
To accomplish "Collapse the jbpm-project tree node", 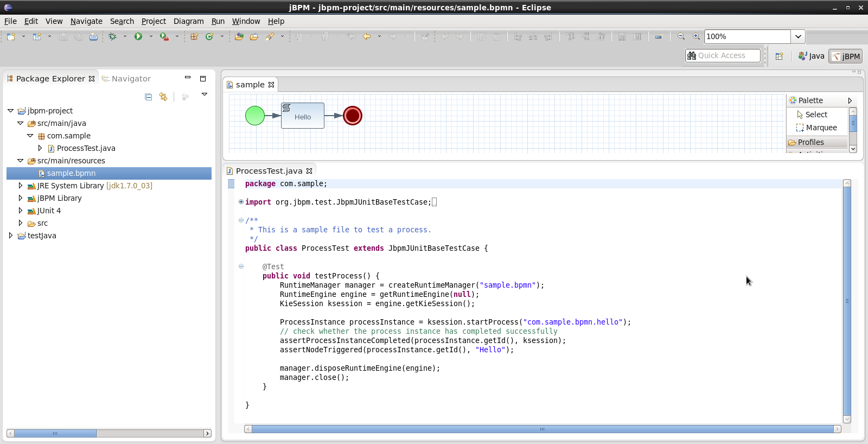I will [11, 111].
